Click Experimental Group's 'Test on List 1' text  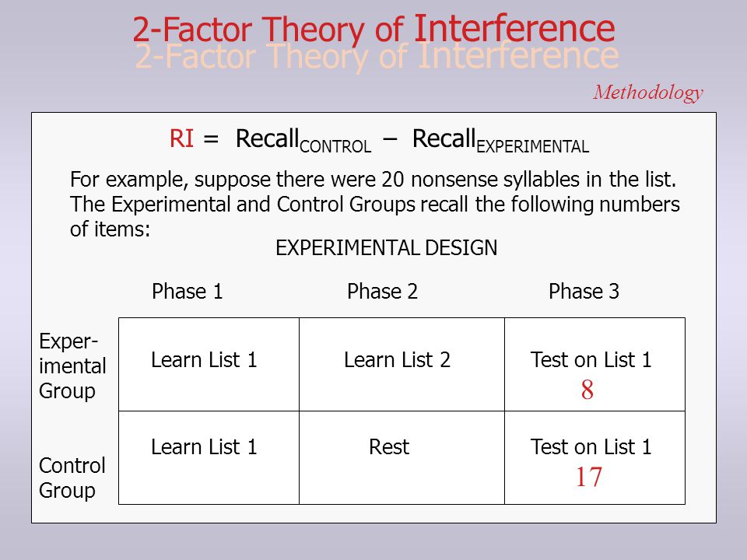point(591,359)
